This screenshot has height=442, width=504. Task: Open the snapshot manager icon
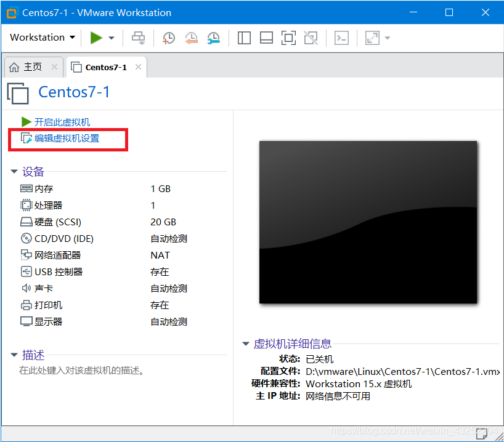tap(213, 38)
